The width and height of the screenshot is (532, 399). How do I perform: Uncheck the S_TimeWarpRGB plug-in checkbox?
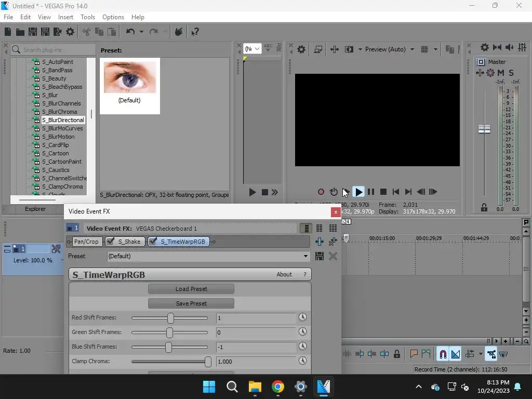[x=153, y=241]
